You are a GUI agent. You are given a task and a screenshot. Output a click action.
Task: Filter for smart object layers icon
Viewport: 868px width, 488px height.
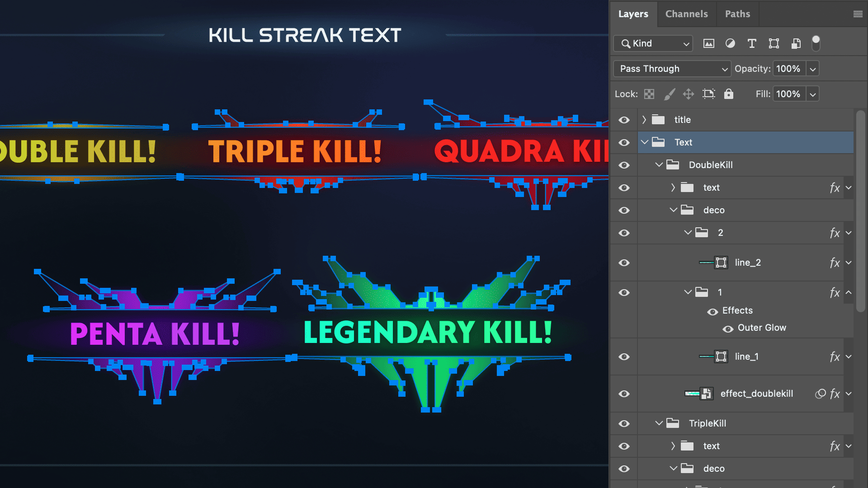point(796,43)
